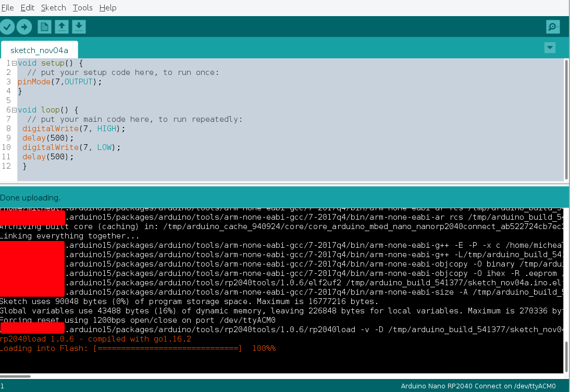Open the tab options dropdown arrow
Viewport: 570px width, 392px height.
pos(550,47)
